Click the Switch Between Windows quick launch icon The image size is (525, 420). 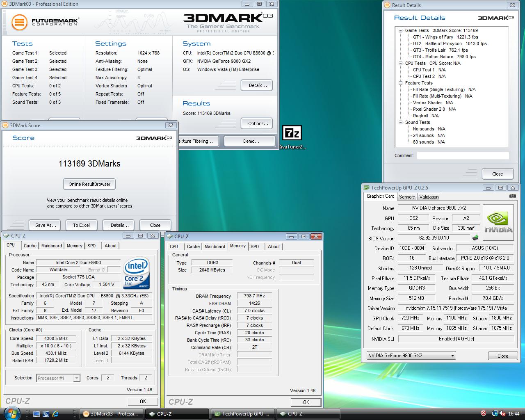pos(46,414)
